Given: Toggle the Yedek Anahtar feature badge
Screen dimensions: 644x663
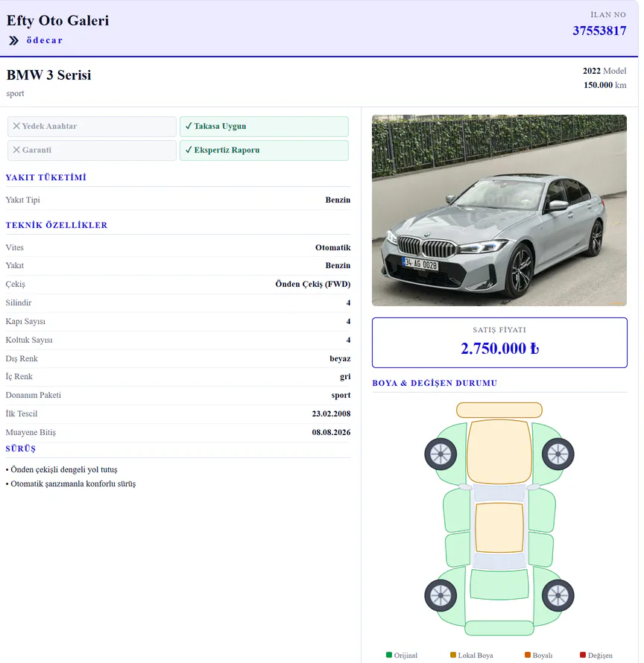Looking at the screenshot, I should [x=92, y=127].
